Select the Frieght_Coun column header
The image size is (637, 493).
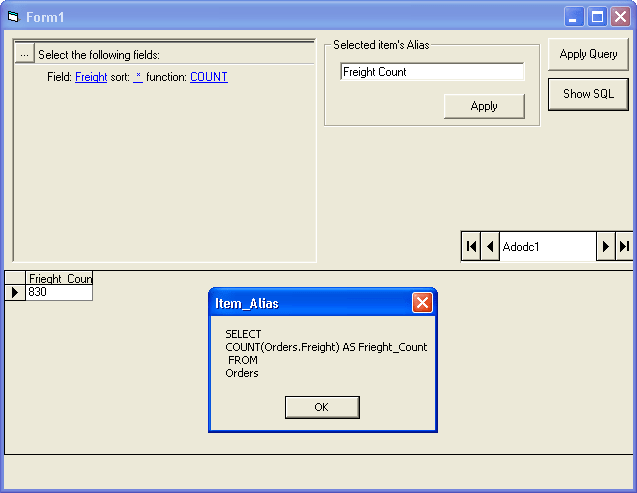tap(59, 278)
